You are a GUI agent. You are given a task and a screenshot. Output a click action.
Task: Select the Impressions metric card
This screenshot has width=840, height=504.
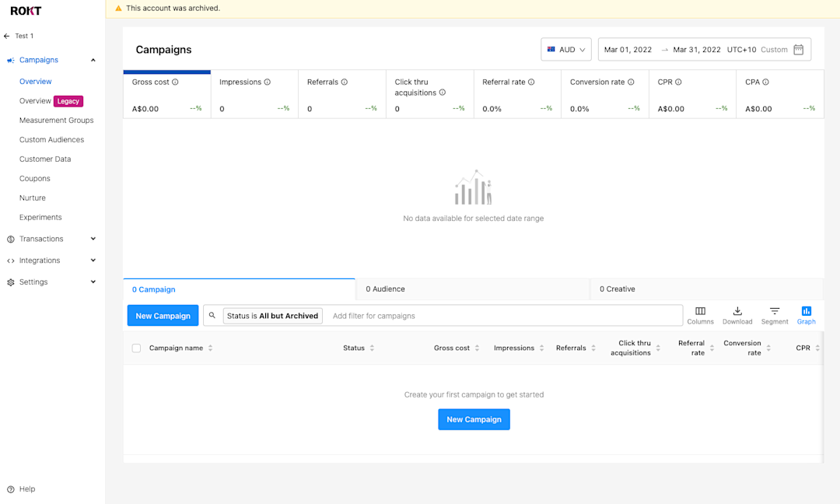254,95
